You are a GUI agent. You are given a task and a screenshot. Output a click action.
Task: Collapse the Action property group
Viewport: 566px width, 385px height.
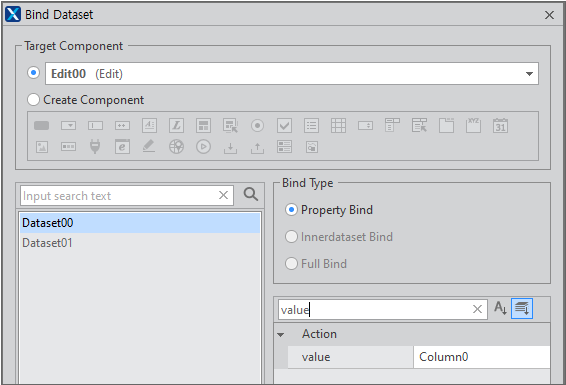pos(280,334)
